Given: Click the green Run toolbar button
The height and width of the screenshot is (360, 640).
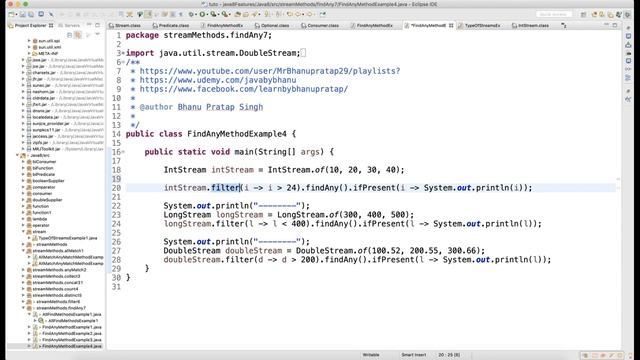Looking at the screenshot, I should (x=202, y=14).
